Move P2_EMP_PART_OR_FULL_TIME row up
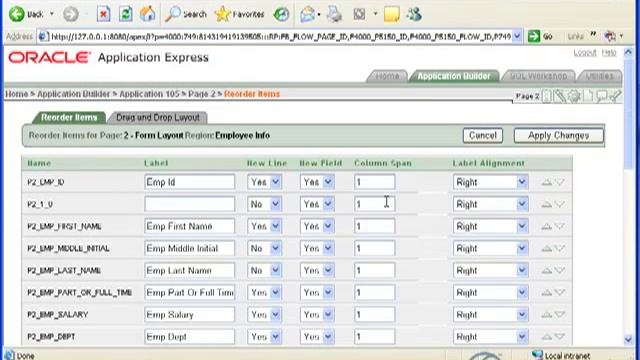The width and height of the screenshot is (640, 360). click(547, 292)
